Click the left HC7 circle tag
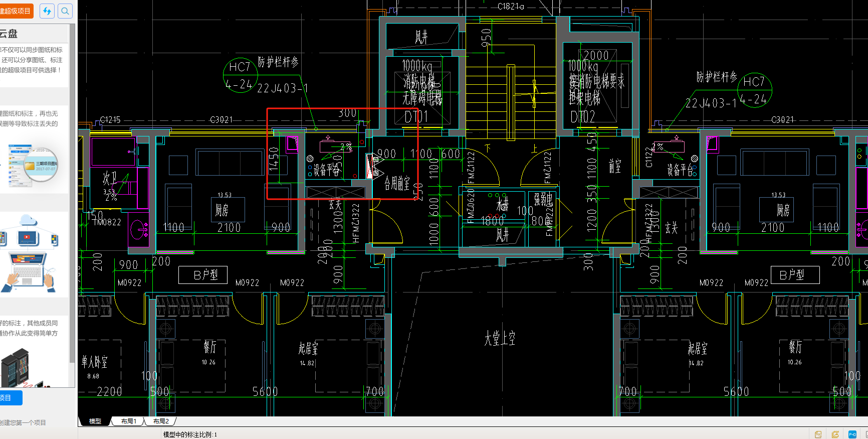 [x=240, y=75]
